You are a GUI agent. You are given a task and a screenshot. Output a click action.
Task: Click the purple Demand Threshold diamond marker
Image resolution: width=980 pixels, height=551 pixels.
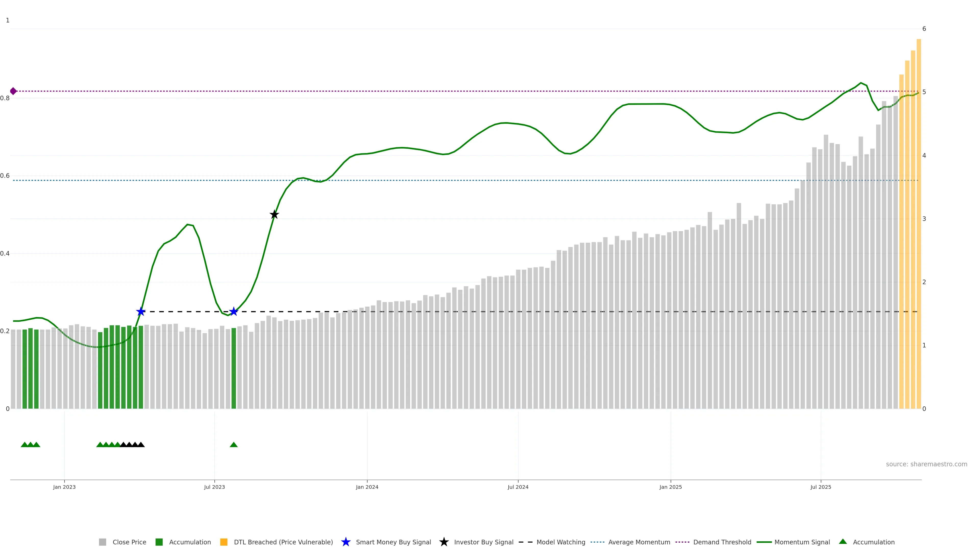pyautogui.click(x=13, y=91)
